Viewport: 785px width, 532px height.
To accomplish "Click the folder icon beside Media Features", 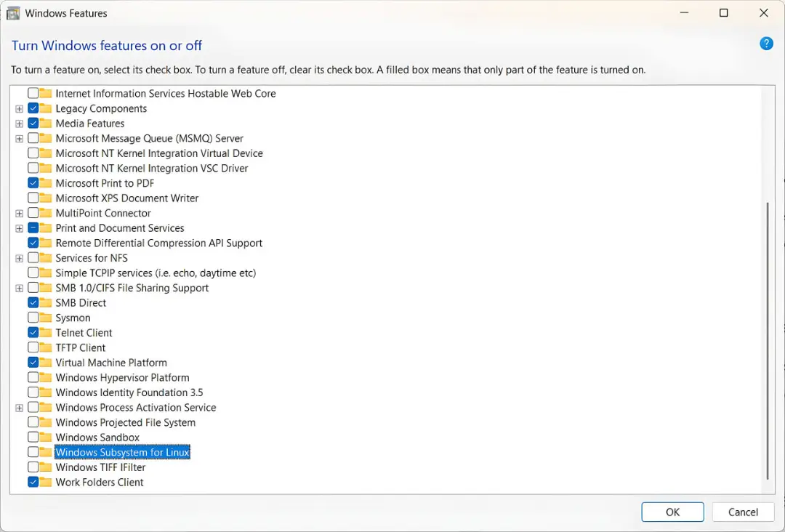I will (46, 123).
